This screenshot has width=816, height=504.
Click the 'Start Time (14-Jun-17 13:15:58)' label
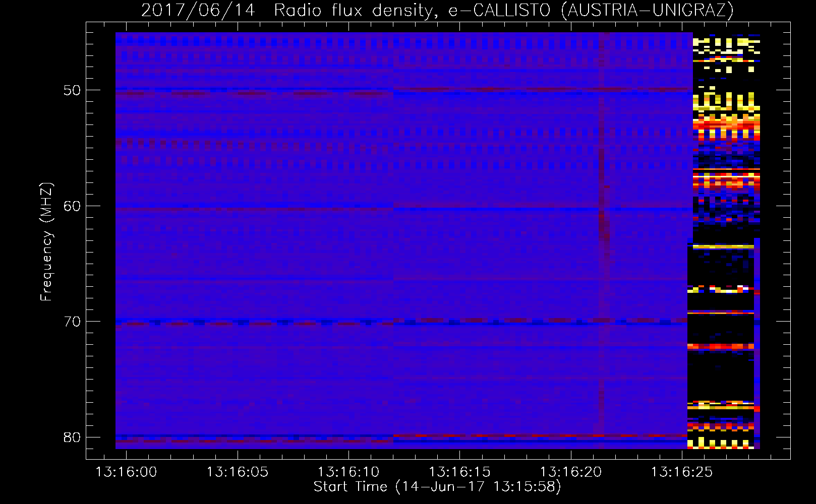tap(437, 487)
